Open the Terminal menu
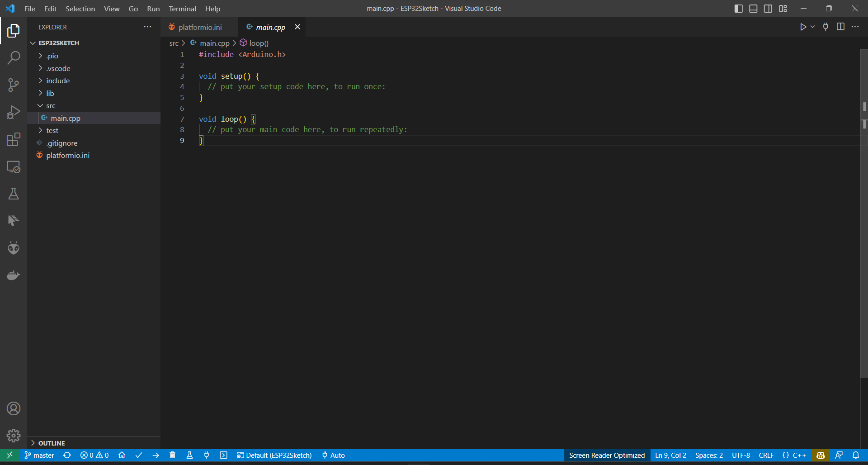The image size is (868, 465). click(182, 9)
